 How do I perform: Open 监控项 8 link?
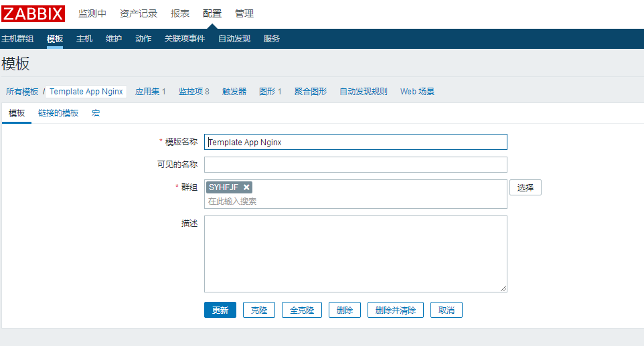pyautogui.click(x=194, y=92)
